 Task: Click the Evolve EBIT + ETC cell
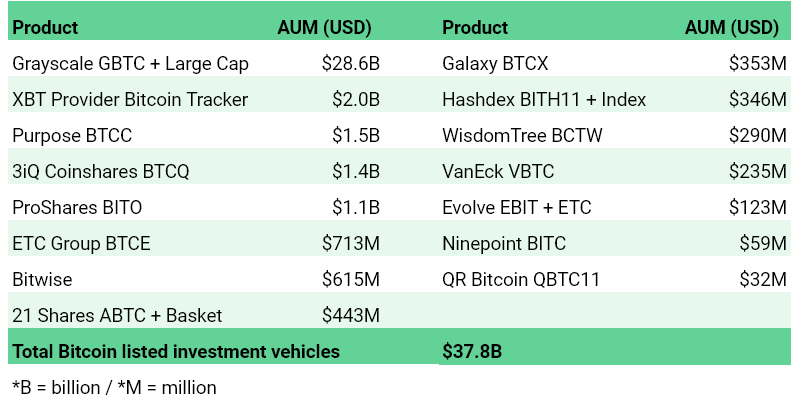[517, 208]
